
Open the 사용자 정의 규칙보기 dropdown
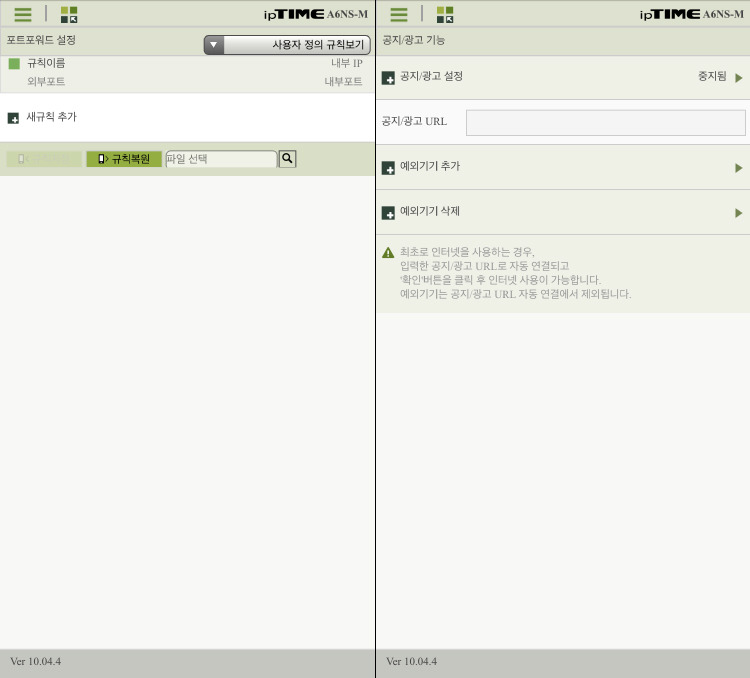(x=287, y=44)
